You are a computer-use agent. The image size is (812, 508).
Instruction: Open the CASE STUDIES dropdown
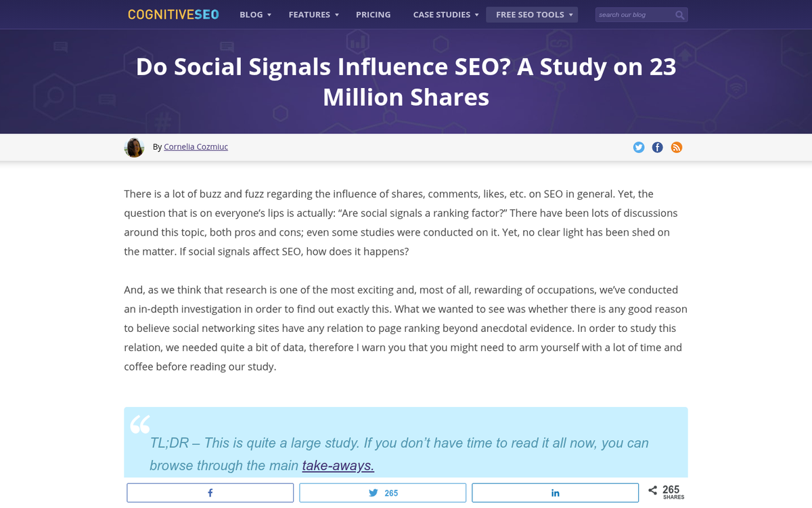446,14
